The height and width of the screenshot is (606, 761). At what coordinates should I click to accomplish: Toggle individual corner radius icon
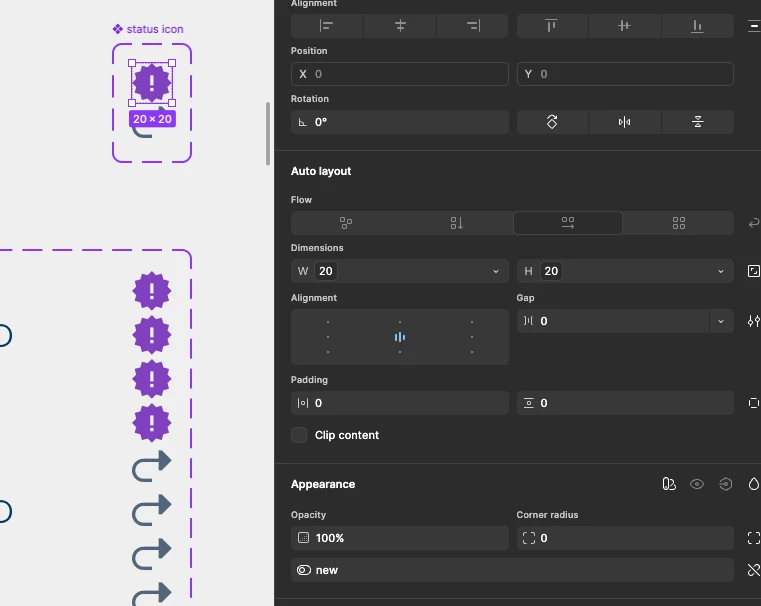[754, 538]
